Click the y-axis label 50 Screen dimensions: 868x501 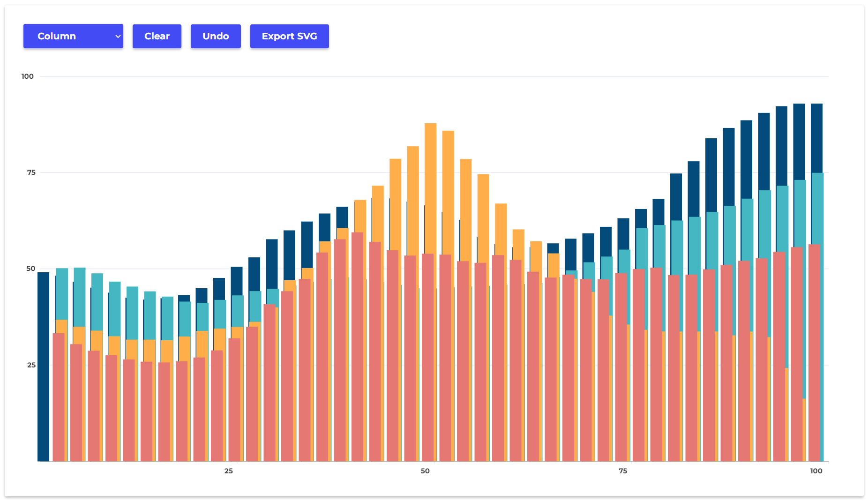tap(31, 269)
